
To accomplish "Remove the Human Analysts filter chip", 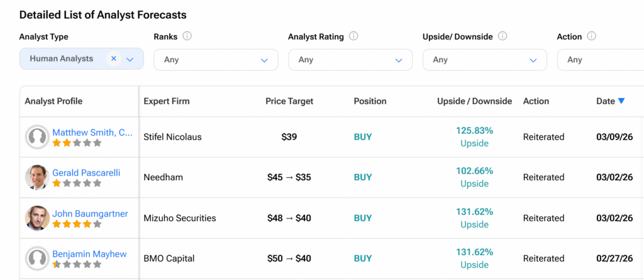I will click(x=114, y=59).
